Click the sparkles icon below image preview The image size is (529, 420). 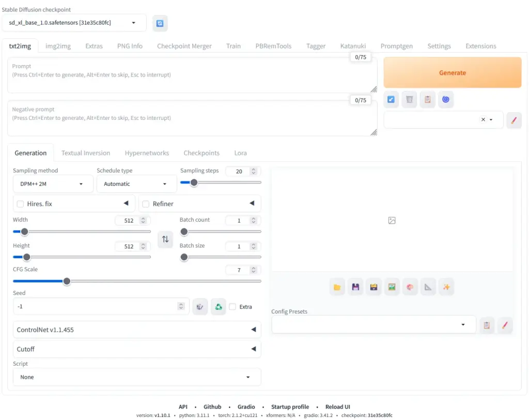click(446, 287)
